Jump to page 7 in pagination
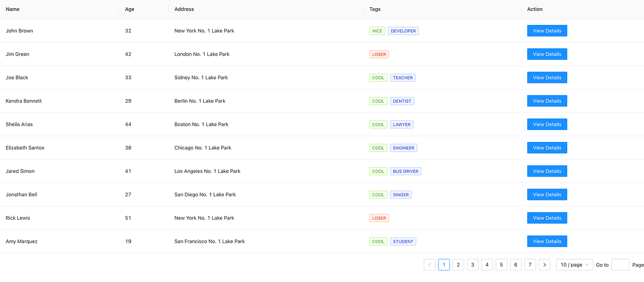644x282 pixels. coord(530,264)
